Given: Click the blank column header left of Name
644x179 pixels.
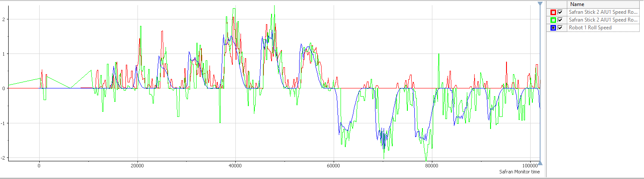Looking at the screenshot, I should click(x=556, y=4).
